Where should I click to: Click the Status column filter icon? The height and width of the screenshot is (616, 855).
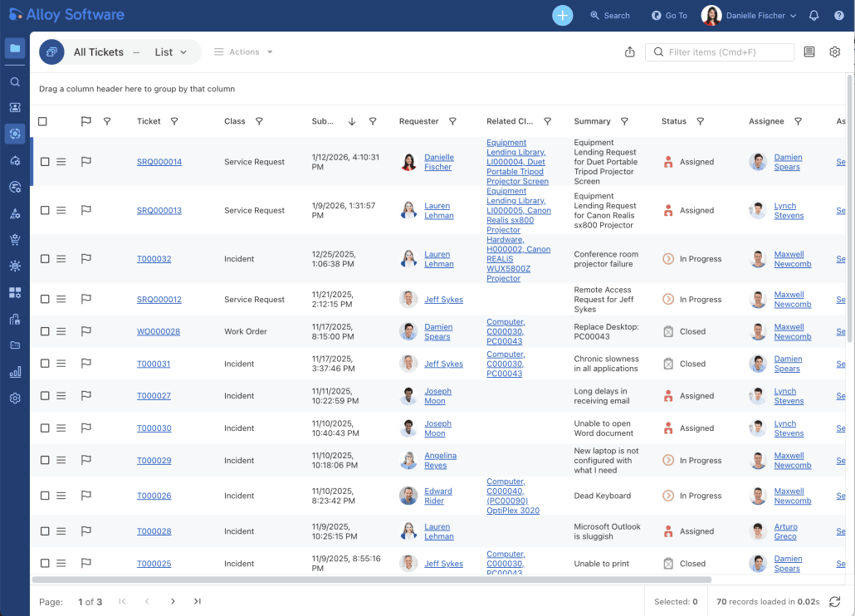700,121
